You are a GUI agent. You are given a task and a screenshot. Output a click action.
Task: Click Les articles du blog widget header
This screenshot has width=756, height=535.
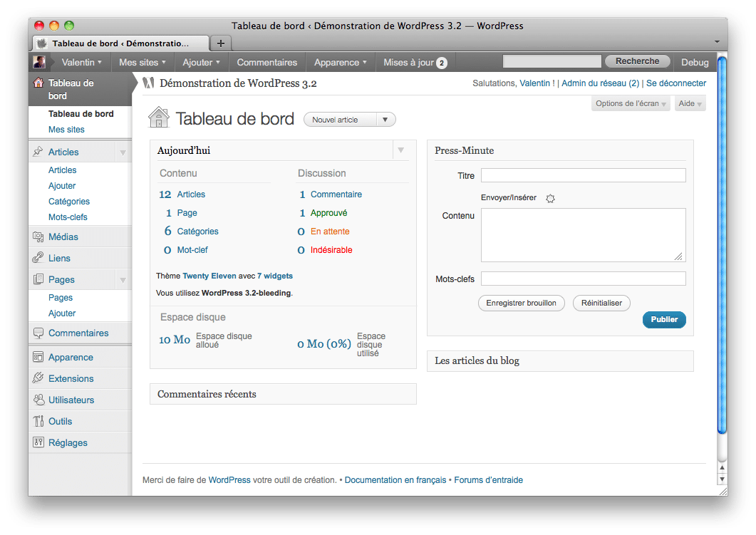pos(560,361)
